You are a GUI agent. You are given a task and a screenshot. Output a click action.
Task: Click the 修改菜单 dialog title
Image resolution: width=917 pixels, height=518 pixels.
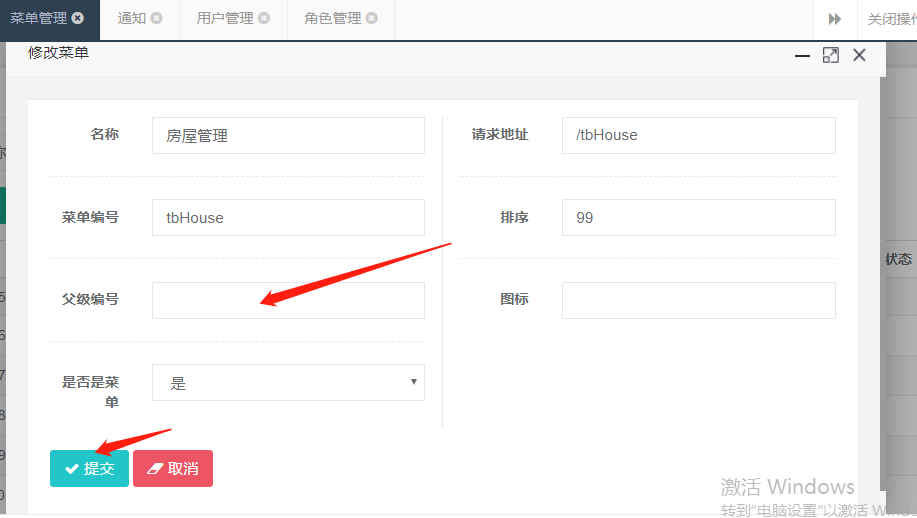[58, 53]
